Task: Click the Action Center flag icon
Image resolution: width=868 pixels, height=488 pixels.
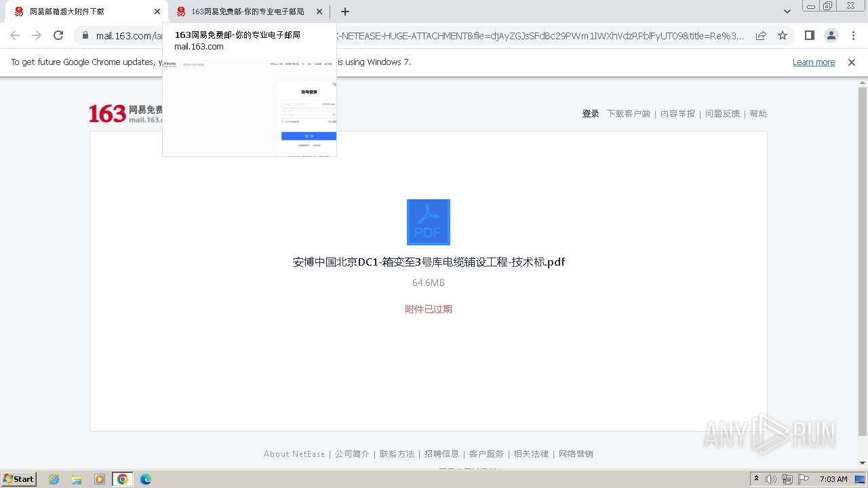Action: pyautogui.click(x=804, y=479)
